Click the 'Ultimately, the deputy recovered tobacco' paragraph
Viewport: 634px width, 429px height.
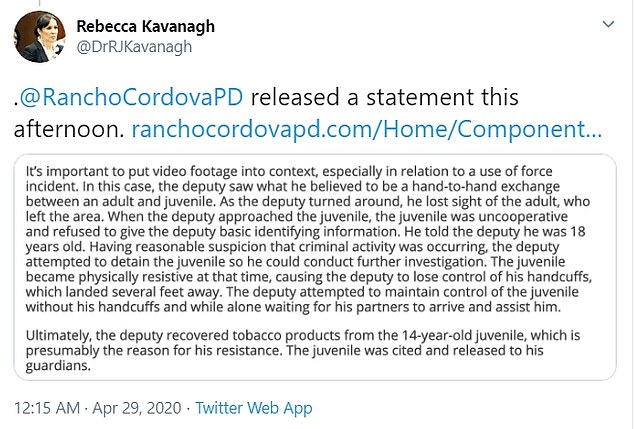tap(303, 351)
